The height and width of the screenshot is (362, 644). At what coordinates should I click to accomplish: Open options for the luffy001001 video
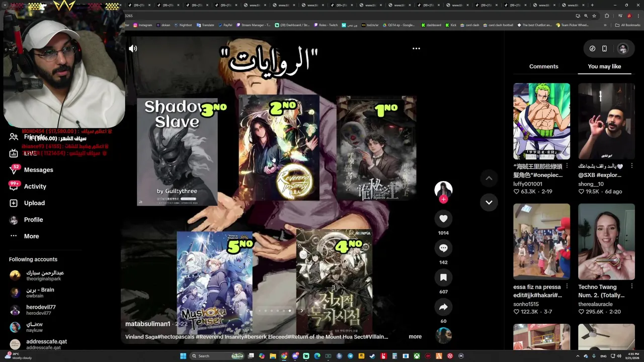pos(567,166)
